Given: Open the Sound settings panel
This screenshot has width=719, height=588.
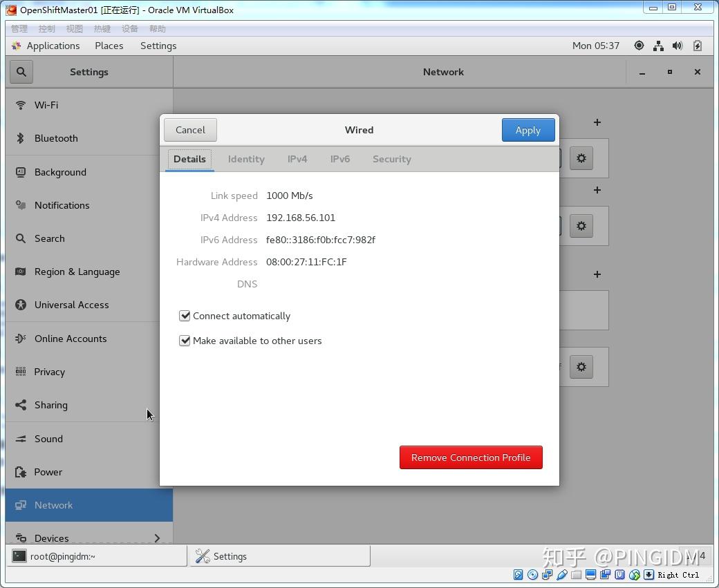Looking at the screenshot, I should point(48,439).
